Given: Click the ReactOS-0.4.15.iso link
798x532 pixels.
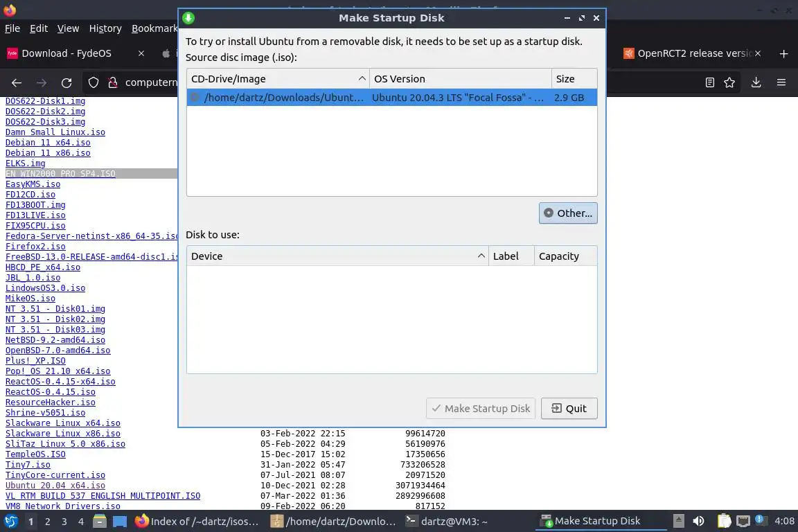Looking at the screenshot, I should pos(51,392).
